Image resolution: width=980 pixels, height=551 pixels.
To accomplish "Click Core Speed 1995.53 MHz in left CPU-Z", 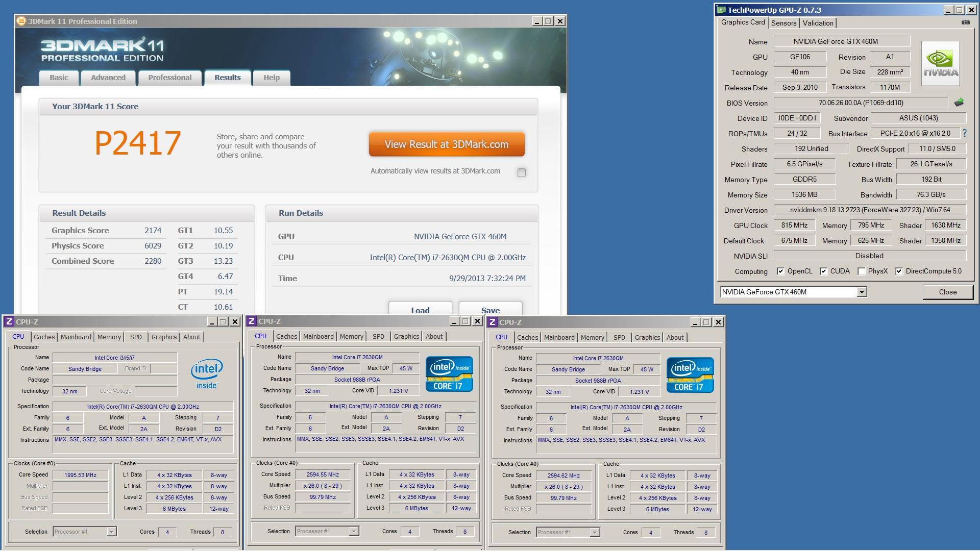I will pos(81,474).
